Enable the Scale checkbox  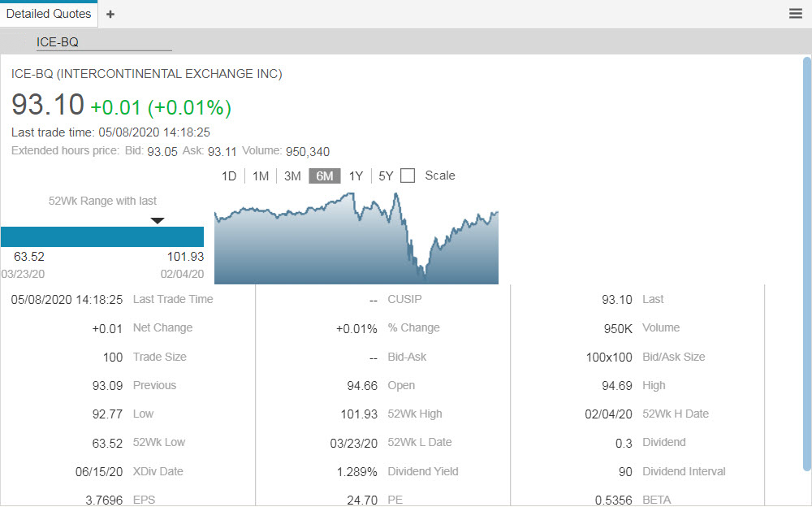click(408, 175)
